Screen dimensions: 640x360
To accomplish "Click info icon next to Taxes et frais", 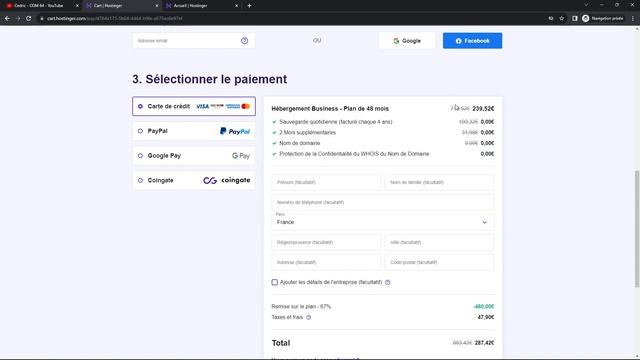I will click(x=309, y=317).
